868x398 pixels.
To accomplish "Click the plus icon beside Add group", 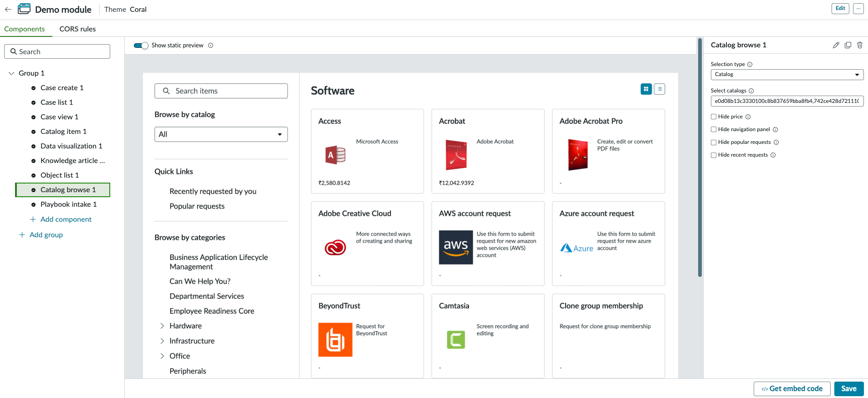I will coord(22,235).
